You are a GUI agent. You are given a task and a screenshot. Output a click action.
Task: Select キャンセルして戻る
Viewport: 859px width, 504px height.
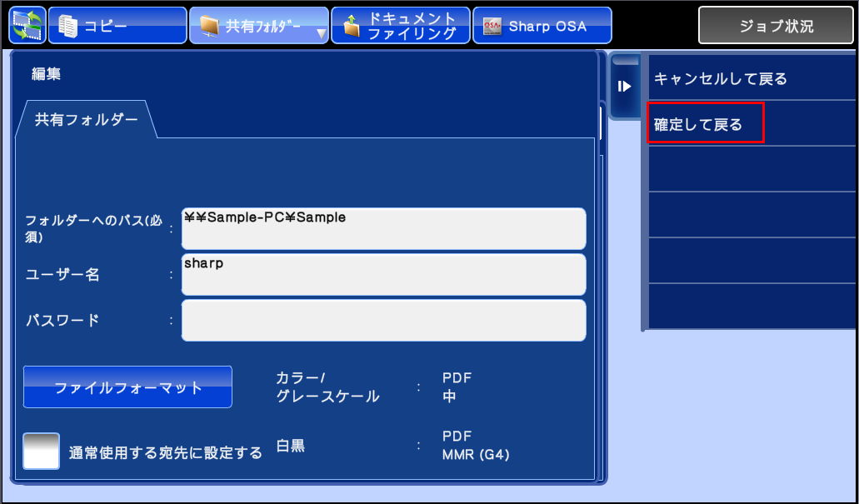[x=721, y=79]
